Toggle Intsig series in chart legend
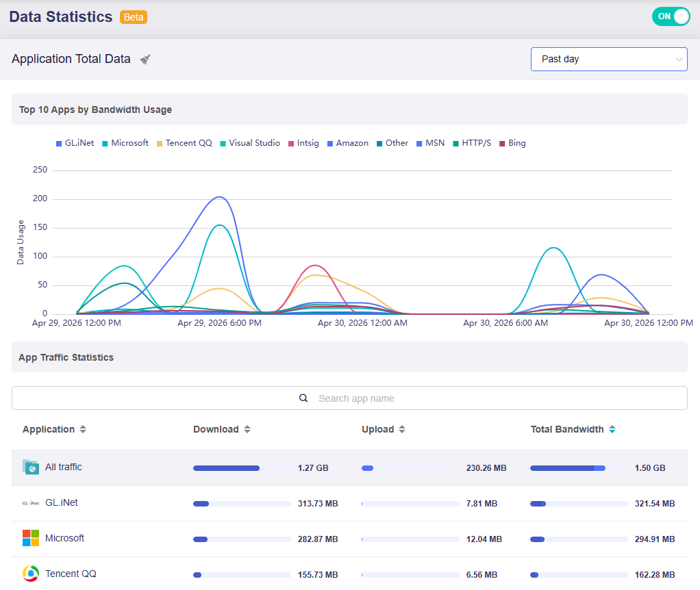The height and width of the screenshot is (590, 700). tap(303, 143)
